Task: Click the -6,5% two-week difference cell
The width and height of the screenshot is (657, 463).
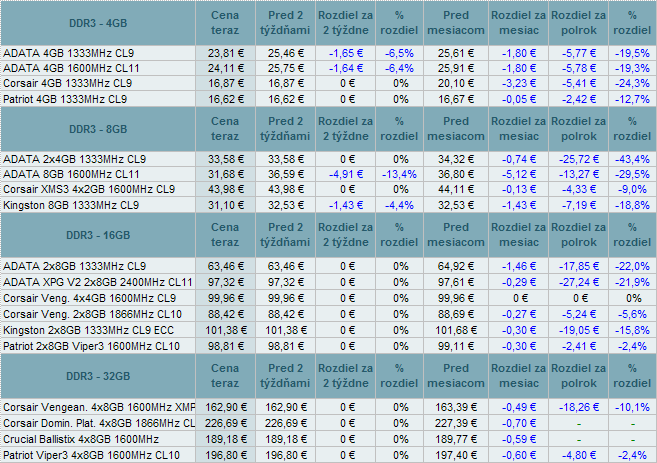Action: 399,53
